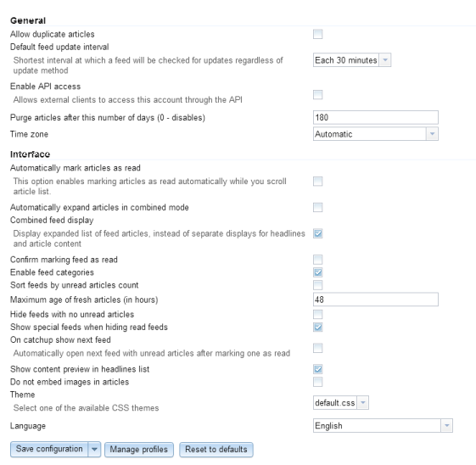Tick the Enable API access checkbox
Image resolution: width=476 pixels, height=465 pixels.
(317, 95)
